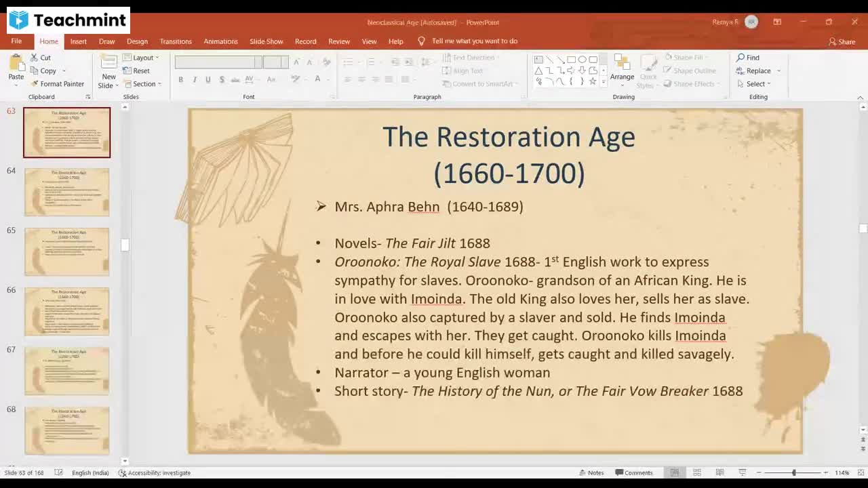Screen dimensions: 868x488
Task: Select the Down Arrow shape
Action: [x=583, y=70]
